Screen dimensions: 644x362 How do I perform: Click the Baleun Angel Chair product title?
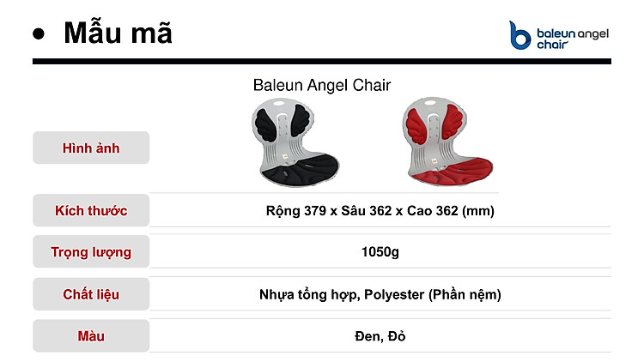click(322, 86)
